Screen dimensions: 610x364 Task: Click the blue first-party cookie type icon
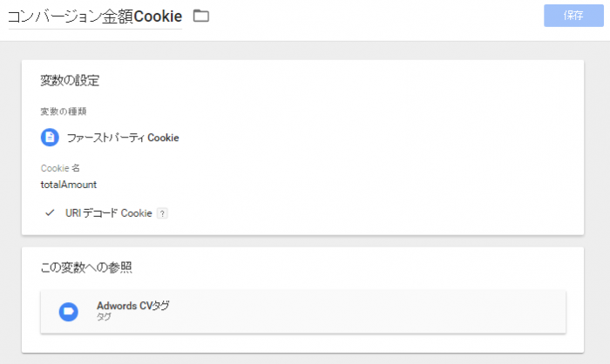pos(50,138)
